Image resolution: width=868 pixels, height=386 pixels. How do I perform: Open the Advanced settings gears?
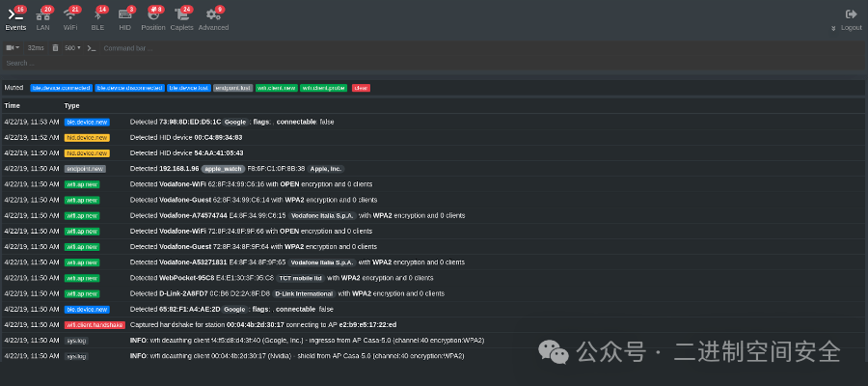pos(213,15)
